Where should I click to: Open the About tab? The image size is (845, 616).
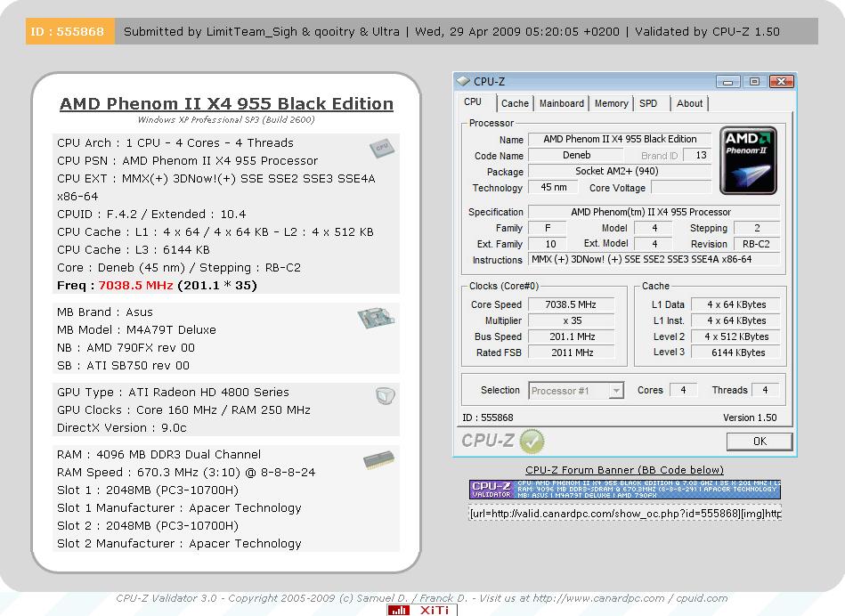689,103
